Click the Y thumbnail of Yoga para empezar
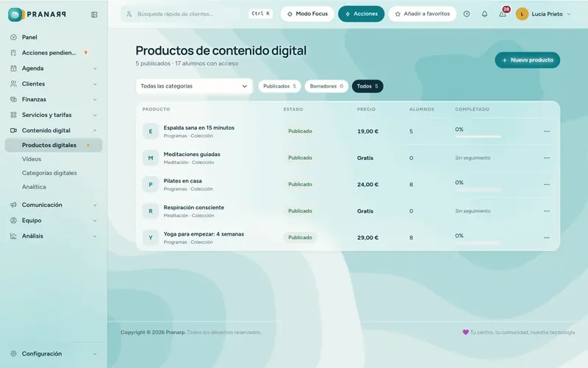The width and height of the screenshot is (588, 368). 151,238
